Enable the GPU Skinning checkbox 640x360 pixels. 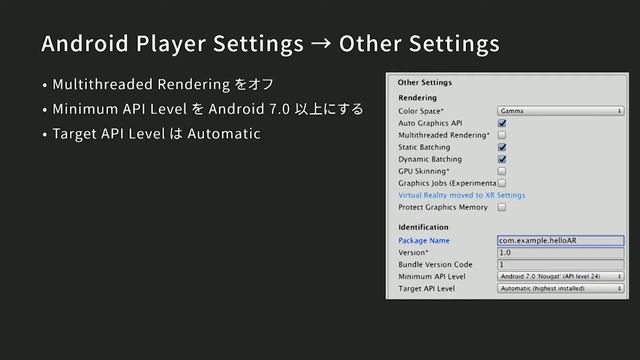point(502,171)
